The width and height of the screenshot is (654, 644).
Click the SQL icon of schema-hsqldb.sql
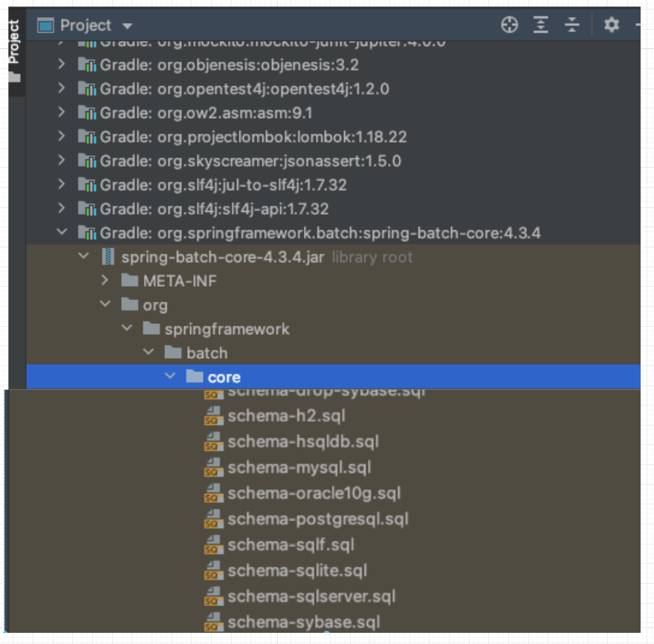pyautogui.click(x=213, y=442)
